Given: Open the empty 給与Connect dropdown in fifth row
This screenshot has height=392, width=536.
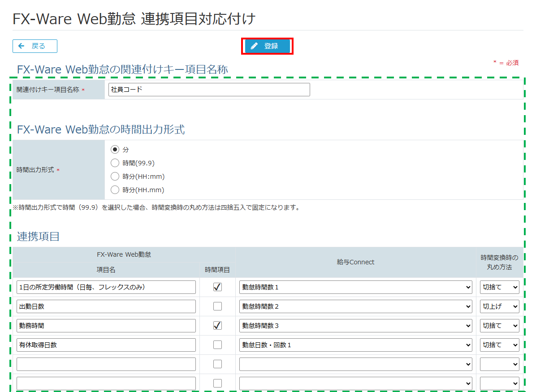Looking at the screenshot, I should [x=355, y=364].
